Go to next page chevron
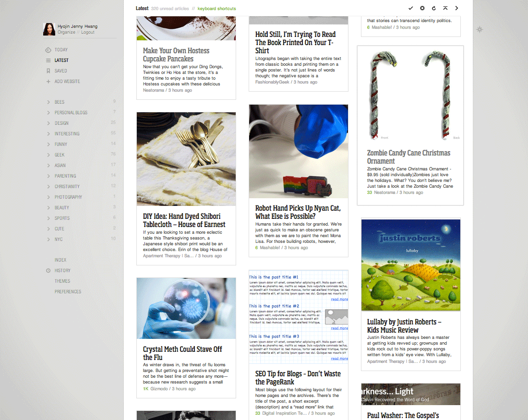The width and height of the screenshot is (528, 420). click(x=456, y=8)
